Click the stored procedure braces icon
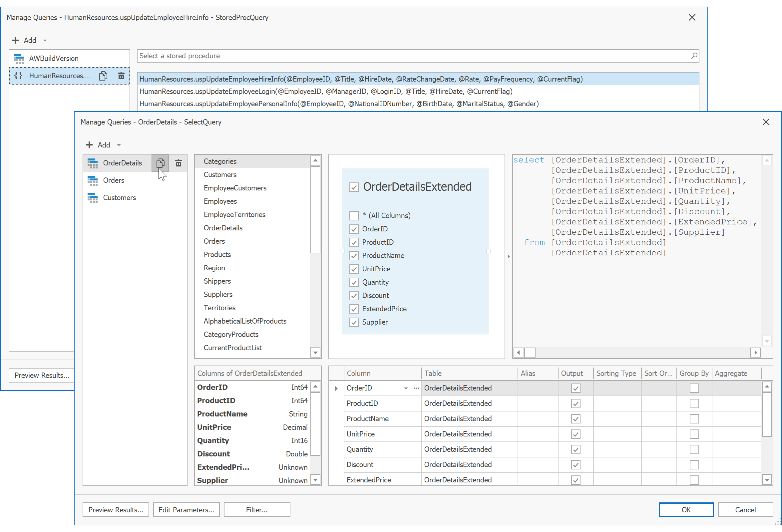Viewport: 782px width, 532px height. coord(19,76)
